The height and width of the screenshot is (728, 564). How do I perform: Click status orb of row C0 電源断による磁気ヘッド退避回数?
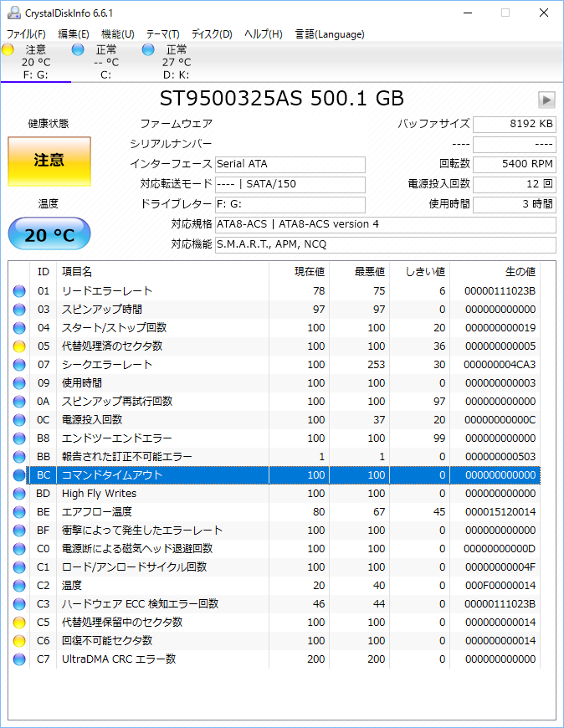point(19,549)
